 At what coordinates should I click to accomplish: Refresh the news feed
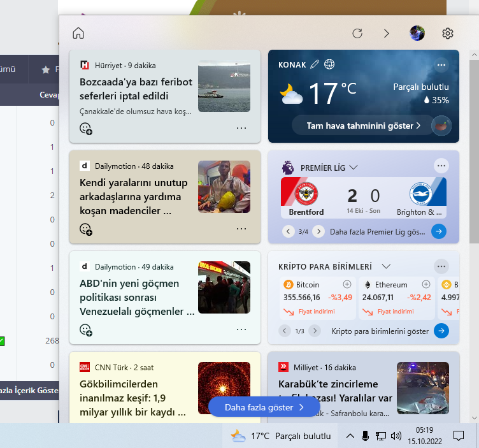357,33
